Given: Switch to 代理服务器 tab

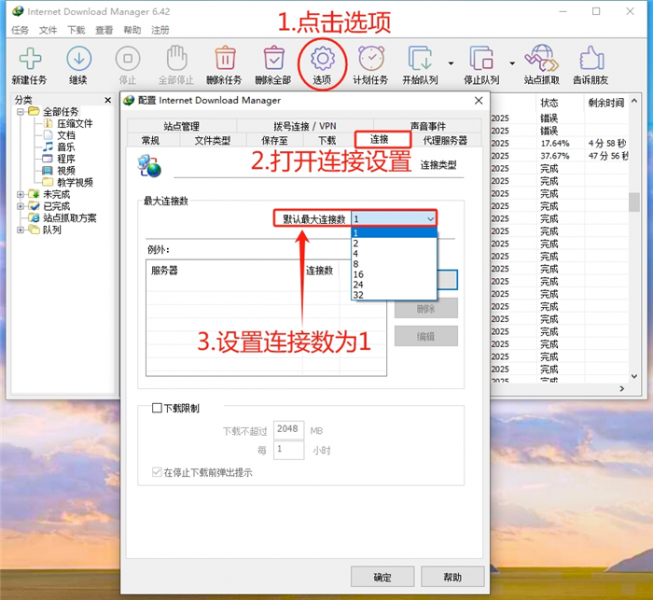Looking at the screenshot, I should tap(445, 140).
